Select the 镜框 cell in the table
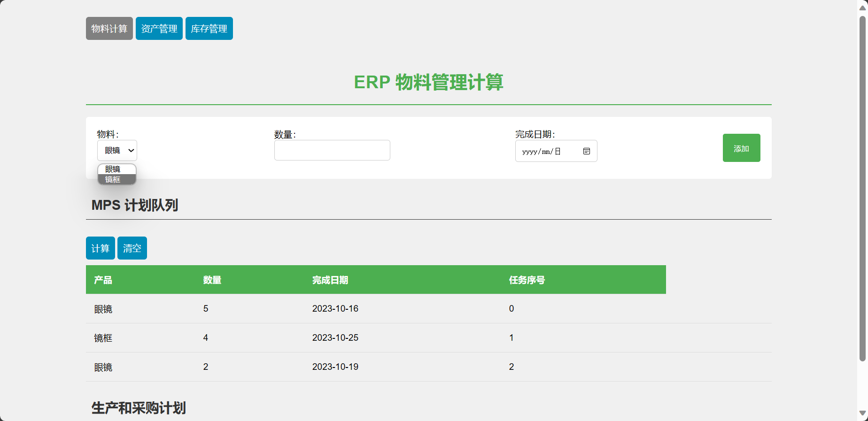The width and height of the screenshot is (868, 421). pos(103,338)
